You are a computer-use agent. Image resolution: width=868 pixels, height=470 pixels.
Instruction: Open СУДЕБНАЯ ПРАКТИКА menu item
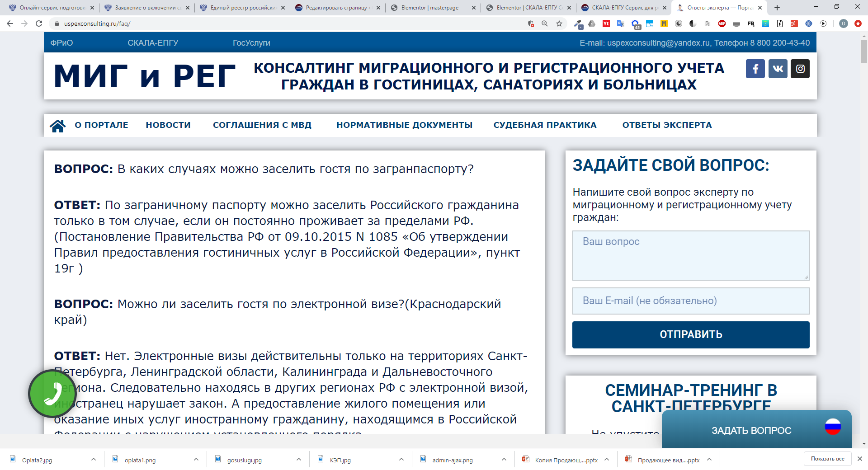coord(545,125)
